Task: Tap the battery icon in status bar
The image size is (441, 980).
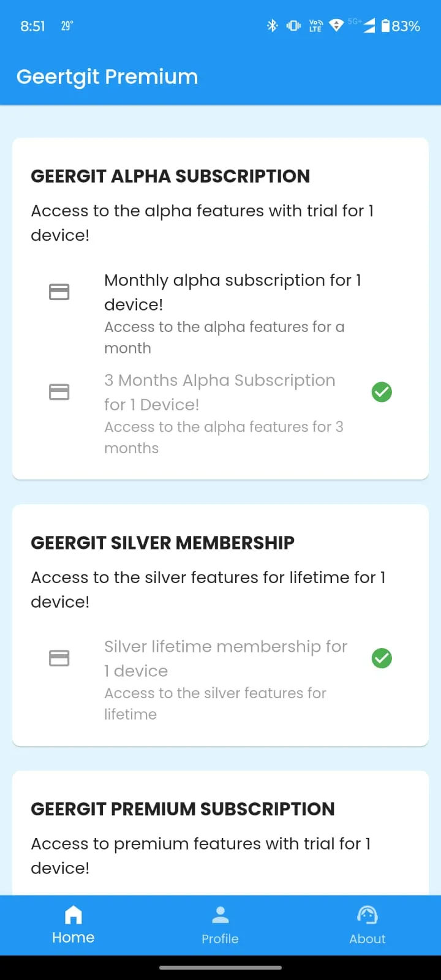Action: click(x=386, y=26)
